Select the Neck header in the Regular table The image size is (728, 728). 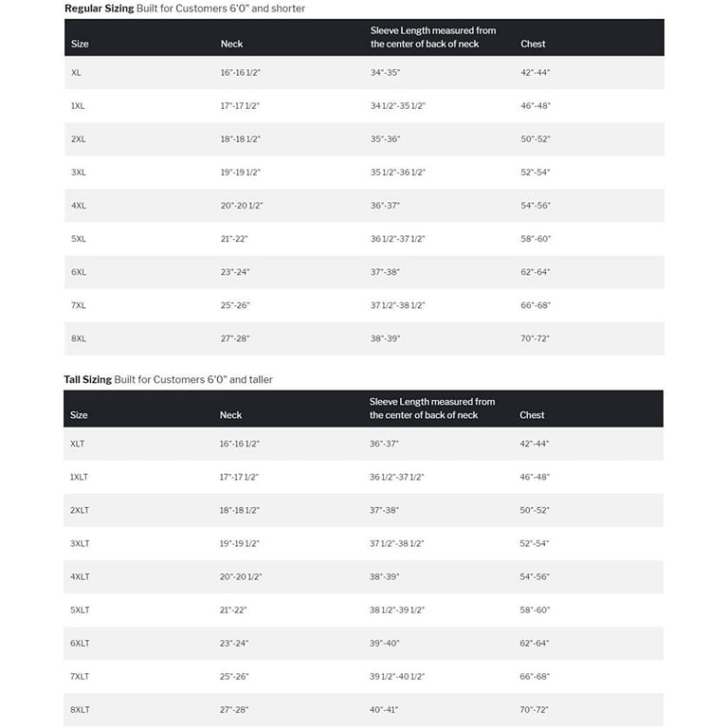coord(231,44)
